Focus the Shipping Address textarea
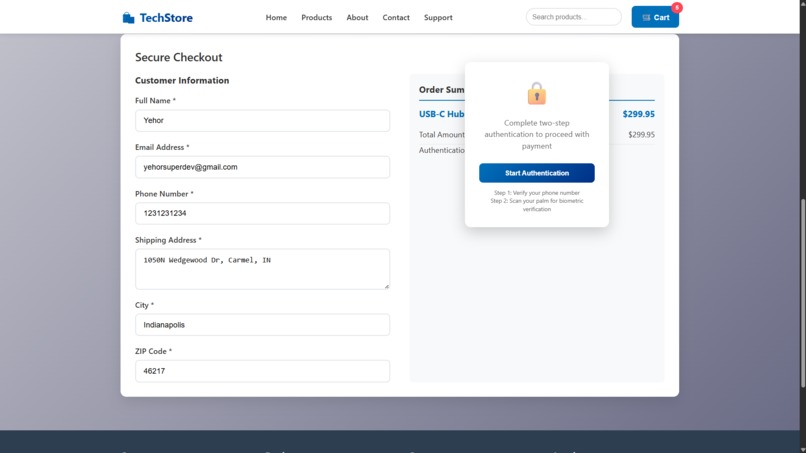Viewport: 806px width, 453px height. (x=262, y=269)
